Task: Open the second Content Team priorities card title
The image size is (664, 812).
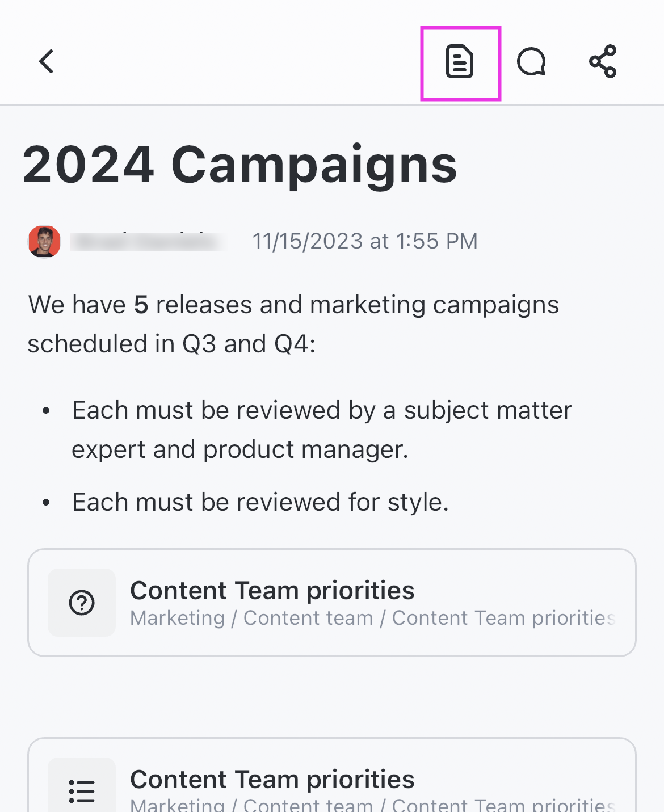Action: (272, 779)
